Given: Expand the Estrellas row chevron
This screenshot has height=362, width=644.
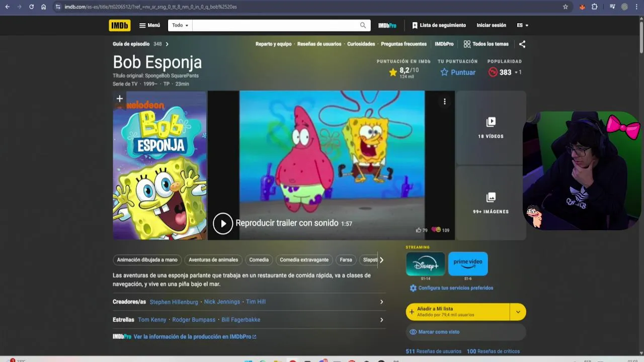Looking at the screenshot, I should (381, 320).
